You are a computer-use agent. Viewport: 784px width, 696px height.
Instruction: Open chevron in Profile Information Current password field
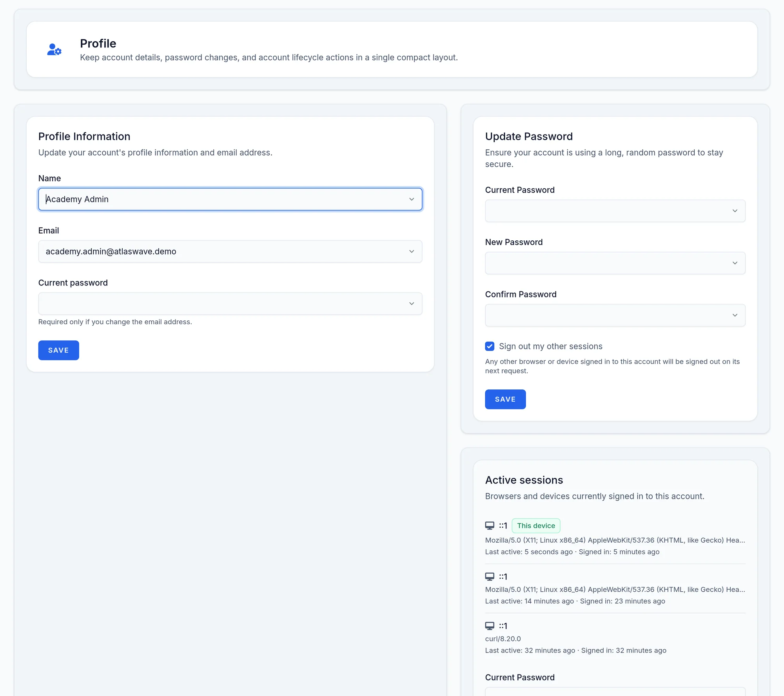[412, 303]
